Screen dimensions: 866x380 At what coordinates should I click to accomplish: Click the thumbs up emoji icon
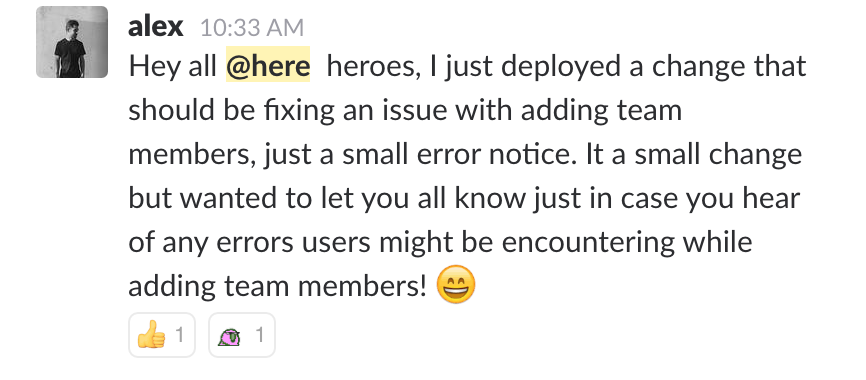(151, 335)
